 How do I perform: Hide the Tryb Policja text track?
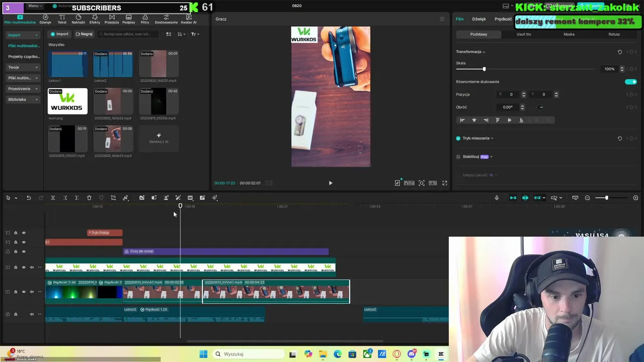coord(24,233)
